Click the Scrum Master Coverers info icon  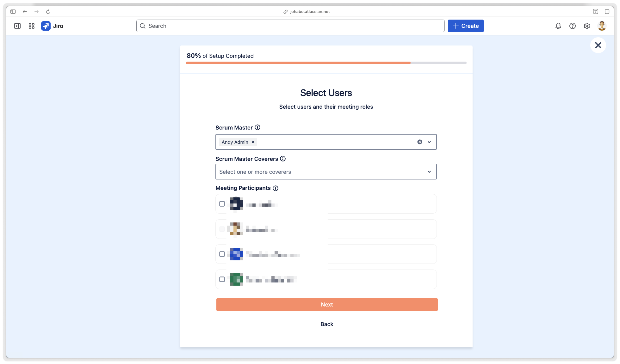pyautogui.click(x=283, y=159)
